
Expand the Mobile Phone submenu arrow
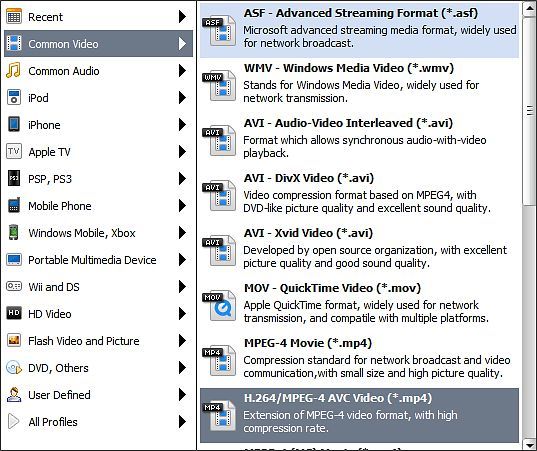click(183, 205)
